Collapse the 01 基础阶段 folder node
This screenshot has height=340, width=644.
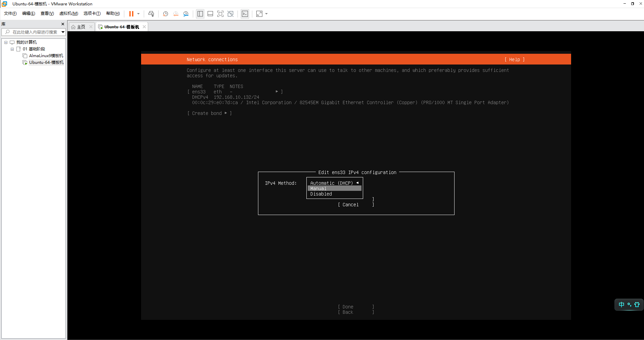pyautogui.click(x=12, y=49)
